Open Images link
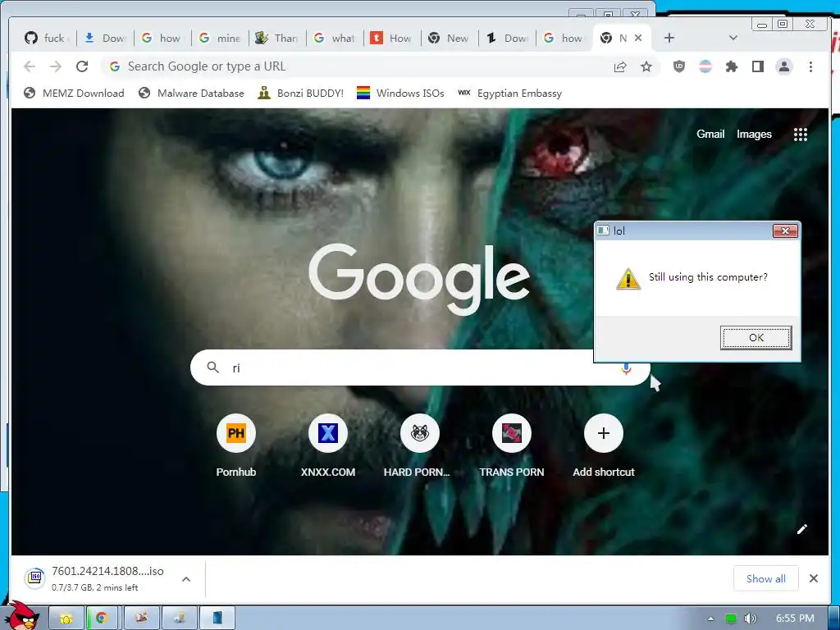Image resolution: width=840 pixels, height=630 pixels. tap(754, 135)
